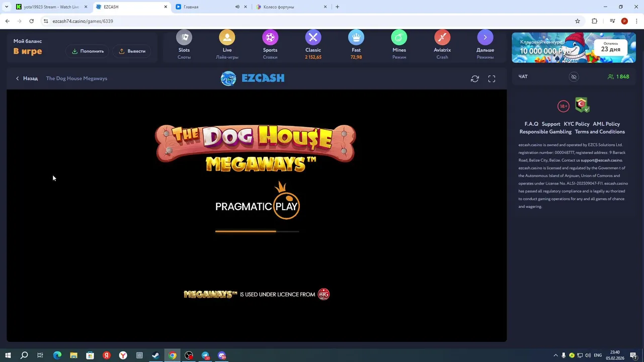Open the Aviatrix crash game icon
Screen dimensions: 644x362
click(442, 37)
